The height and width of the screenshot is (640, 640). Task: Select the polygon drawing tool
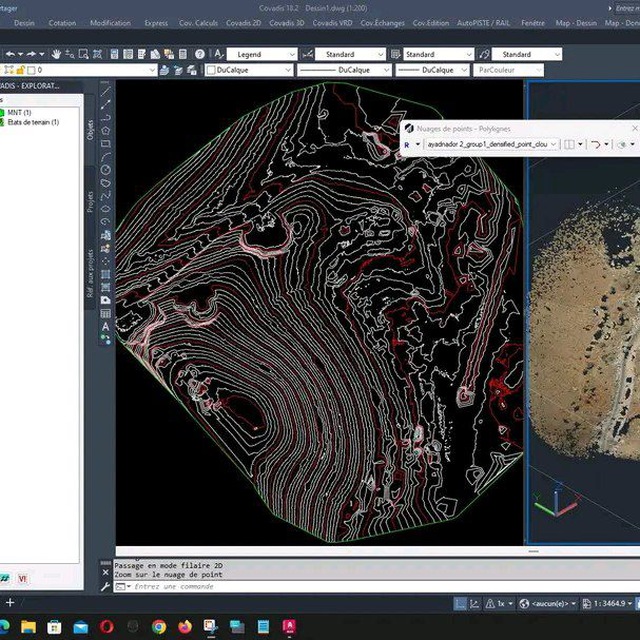point(106,131)
